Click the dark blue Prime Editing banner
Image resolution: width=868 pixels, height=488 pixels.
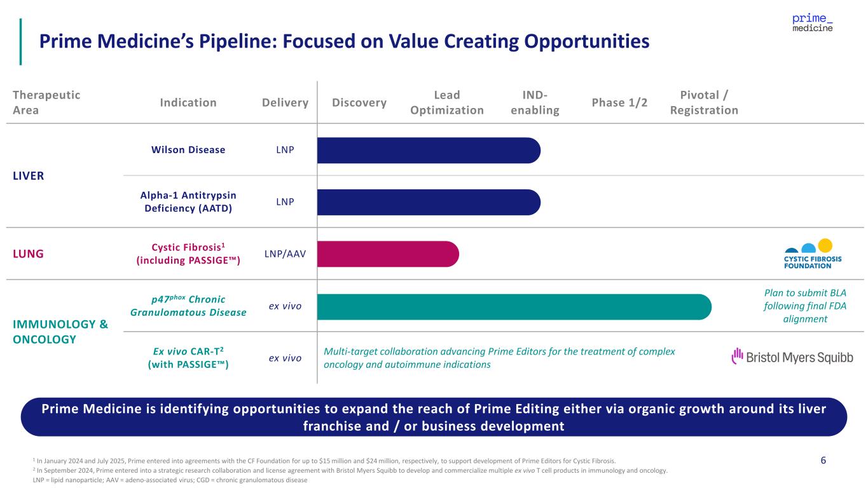click(434, 417)
